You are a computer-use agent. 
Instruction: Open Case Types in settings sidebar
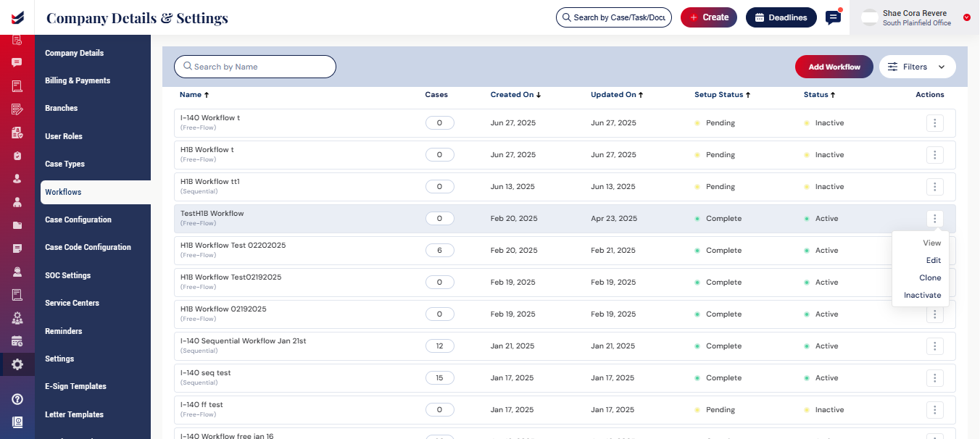(65, 164)
